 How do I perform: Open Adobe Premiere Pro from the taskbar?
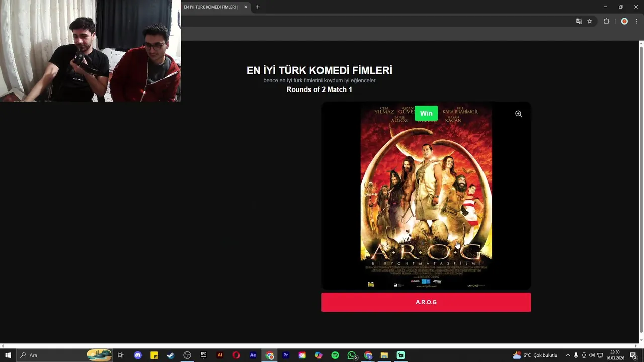click(286, 355)
